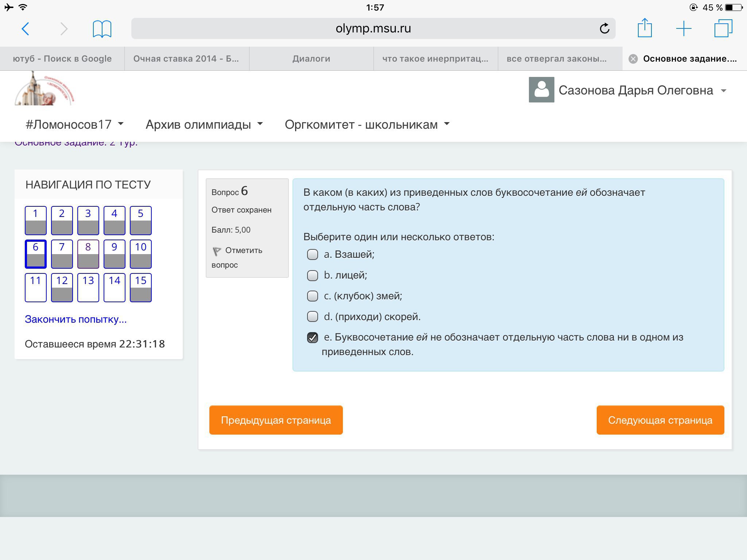Viewport: 747px width, 560px height.
Task: Check answer option b. лицей
Action: pyautogui.click(x=313, y=275)
